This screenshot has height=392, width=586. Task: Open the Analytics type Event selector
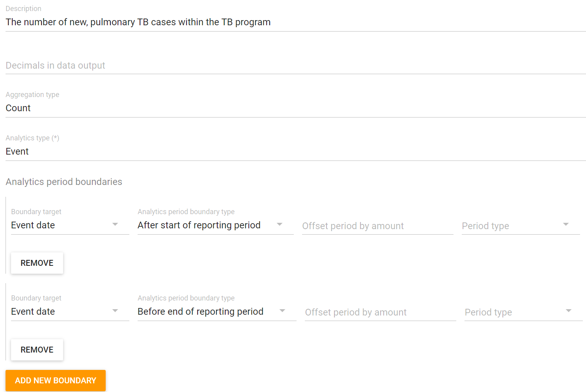point(295,151)
